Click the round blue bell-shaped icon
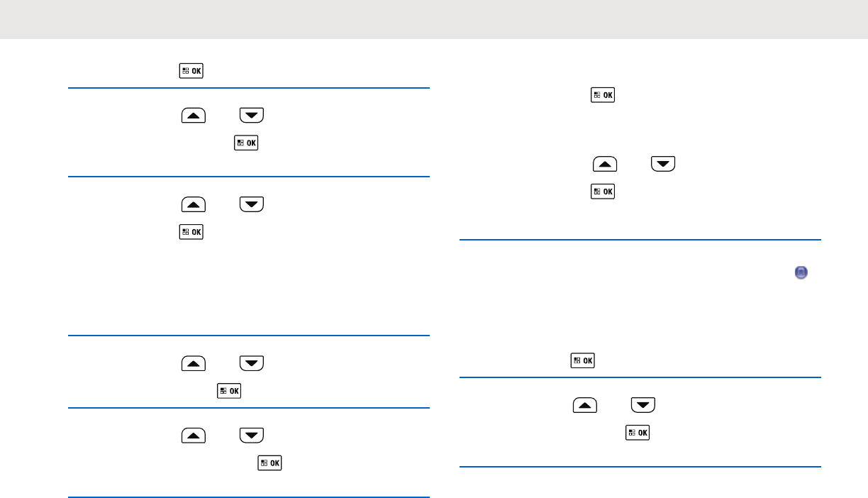 pyautogui.click(x=801, y=272)
